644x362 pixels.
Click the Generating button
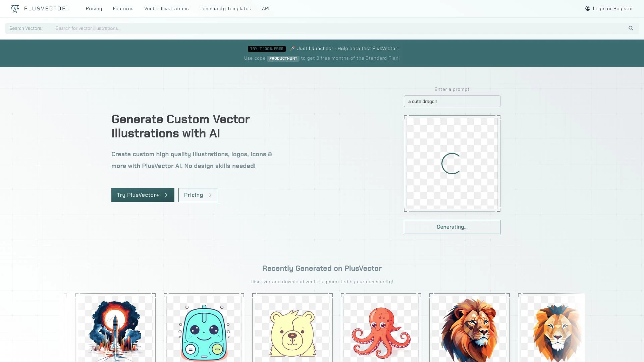coord(452,227)
